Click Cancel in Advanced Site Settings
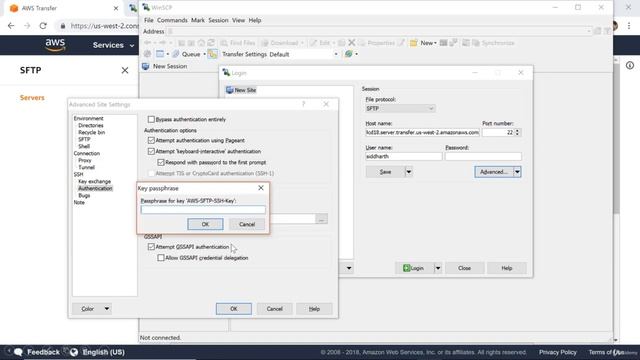Screen dimensions: 640x360 pos(274,309)
